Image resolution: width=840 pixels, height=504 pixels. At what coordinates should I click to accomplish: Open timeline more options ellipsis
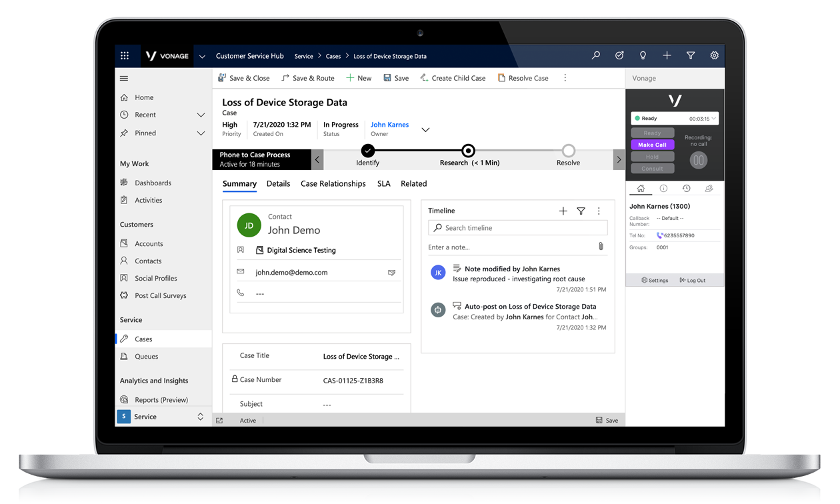click(599, 211)
